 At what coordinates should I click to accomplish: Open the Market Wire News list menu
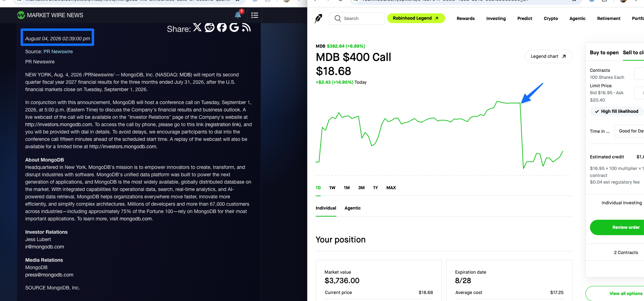[x=255, y=15]
